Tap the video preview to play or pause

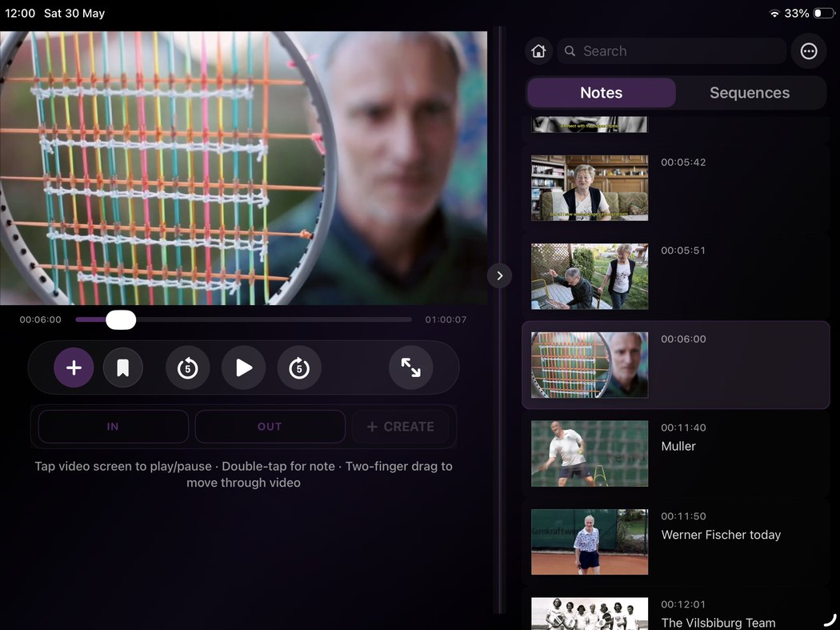pyautogui.click(x=243, y=168)
